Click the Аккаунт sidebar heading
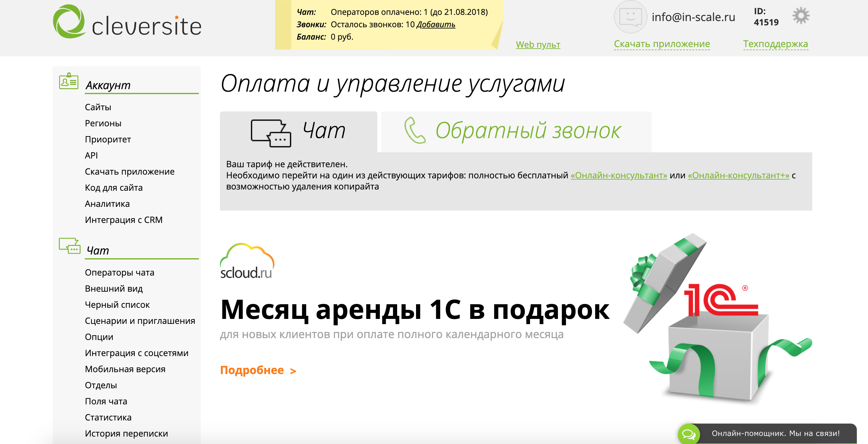 point(108,85)
